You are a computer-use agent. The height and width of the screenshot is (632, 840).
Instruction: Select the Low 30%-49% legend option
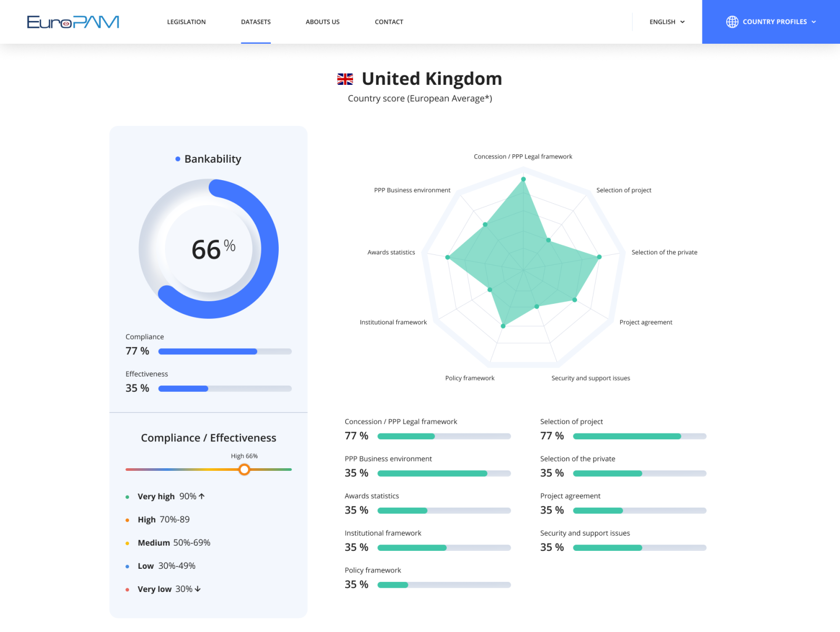(x=166, y=566)
